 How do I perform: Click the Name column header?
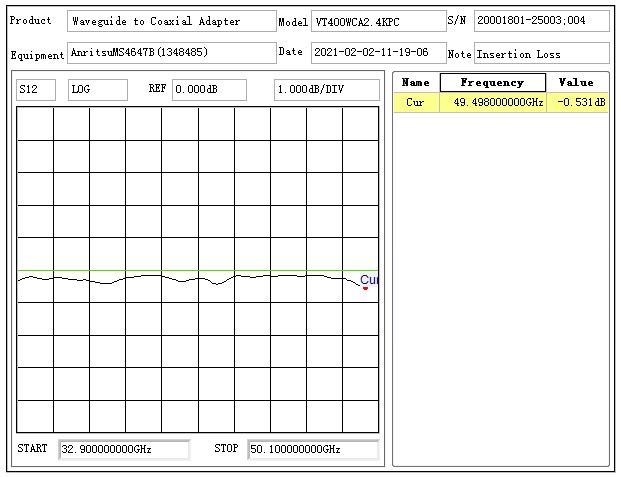(x=416, y=82)
